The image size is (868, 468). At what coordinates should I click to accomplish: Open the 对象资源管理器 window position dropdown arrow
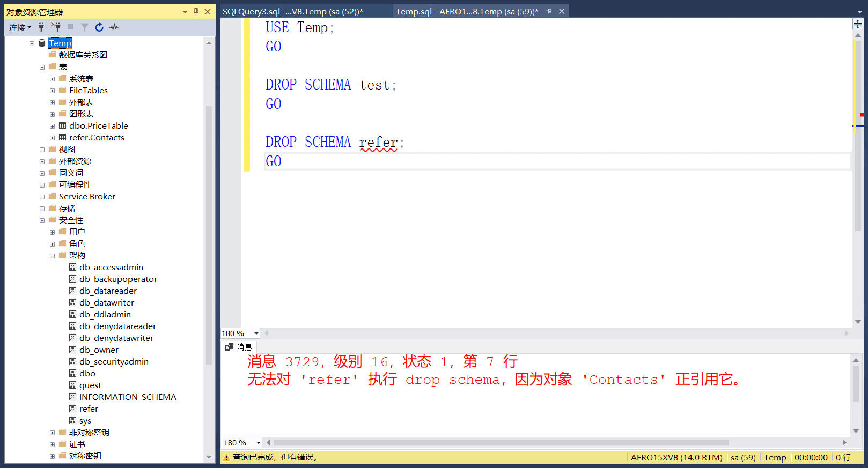[185, 12]
